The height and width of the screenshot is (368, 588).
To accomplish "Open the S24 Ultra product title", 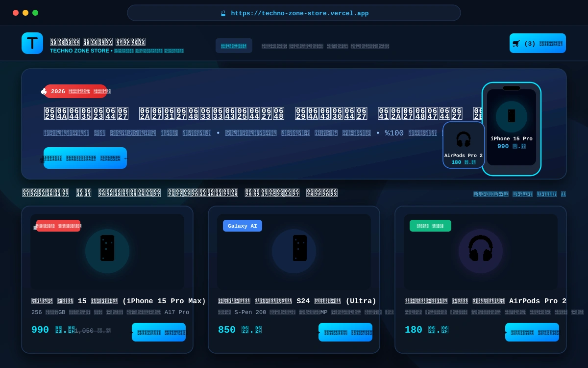I will tap(297, 301).
